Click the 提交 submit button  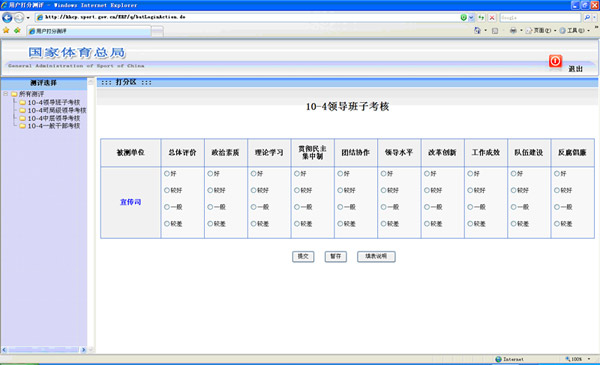303,256
